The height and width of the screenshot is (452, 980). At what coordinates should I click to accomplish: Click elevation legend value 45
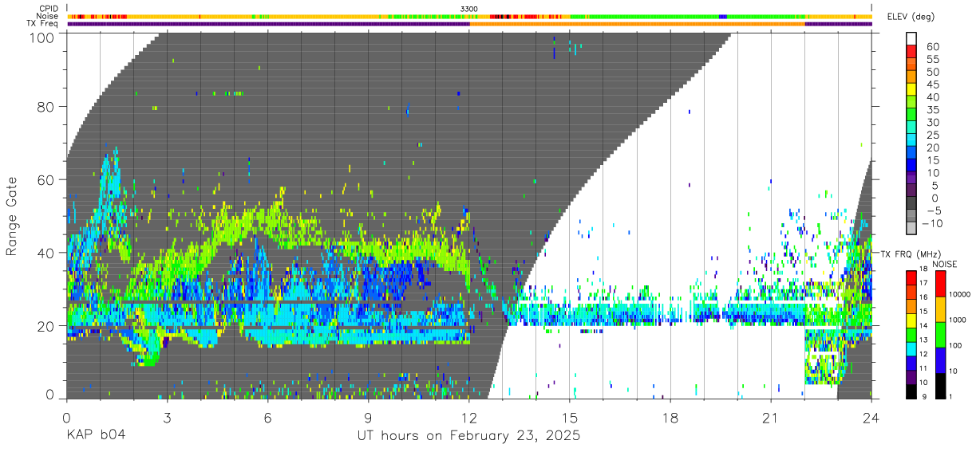point(933,85)
